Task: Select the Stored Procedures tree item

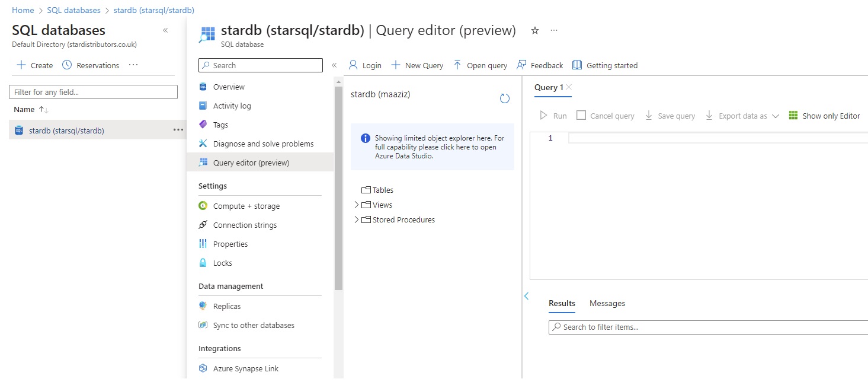Action: coord(398,219)
